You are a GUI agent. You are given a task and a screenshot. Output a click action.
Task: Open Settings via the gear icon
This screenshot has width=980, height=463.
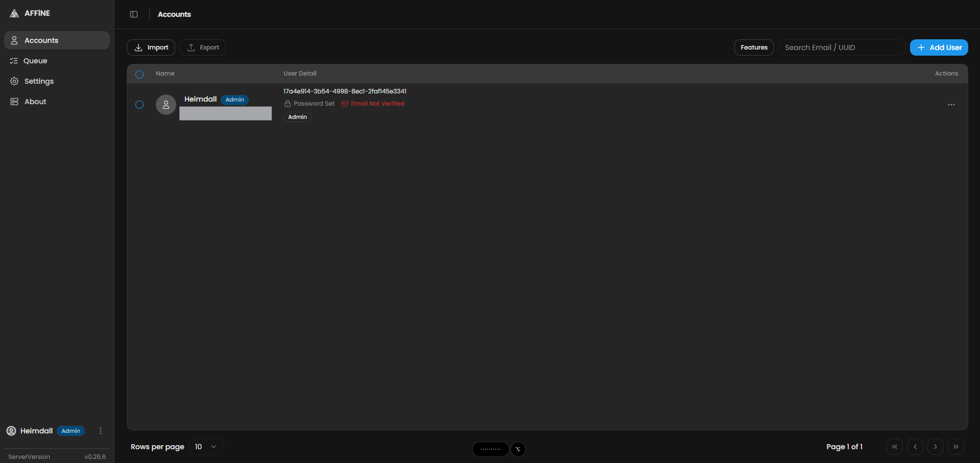(x=14, y=81)
